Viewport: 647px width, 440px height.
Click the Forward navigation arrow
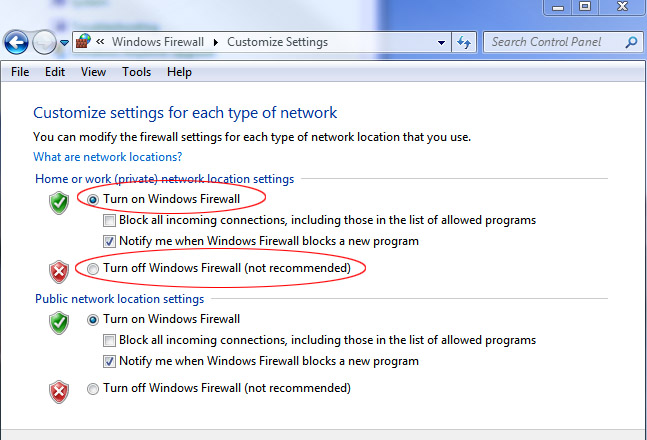coord(44,43)
